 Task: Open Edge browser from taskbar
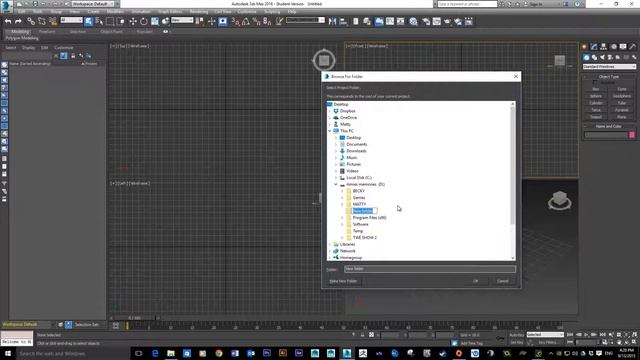[155, 353]
